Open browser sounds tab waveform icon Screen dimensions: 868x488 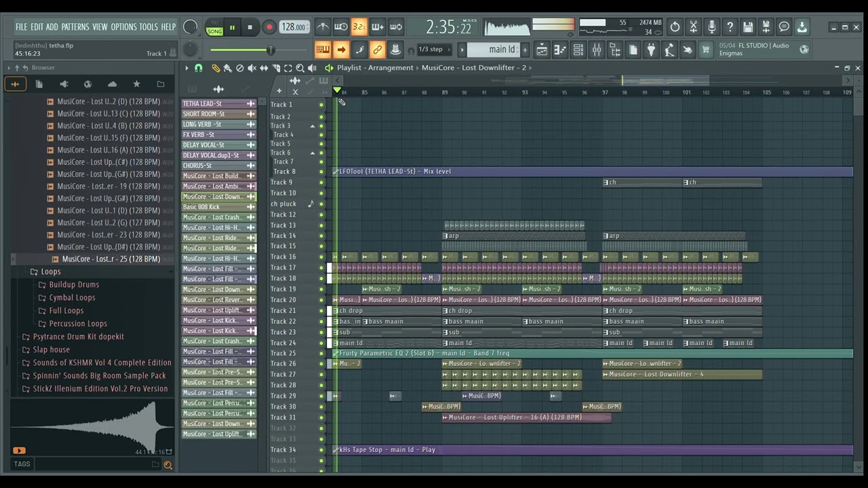(x=14, y=84)
